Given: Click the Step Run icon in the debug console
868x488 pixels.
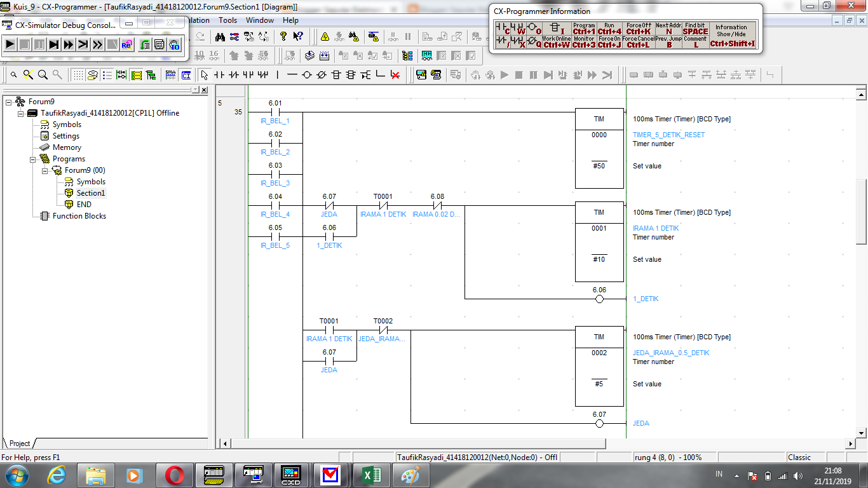Looking at the screenshot, I should 53,44.
